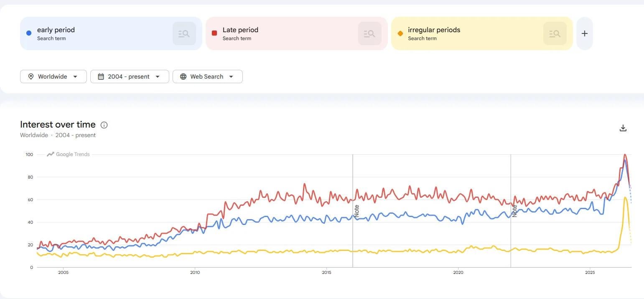The width and height of the screenshot is (644, 299).
Task: Open search options for irregular periods term
Action: point(555,33)
